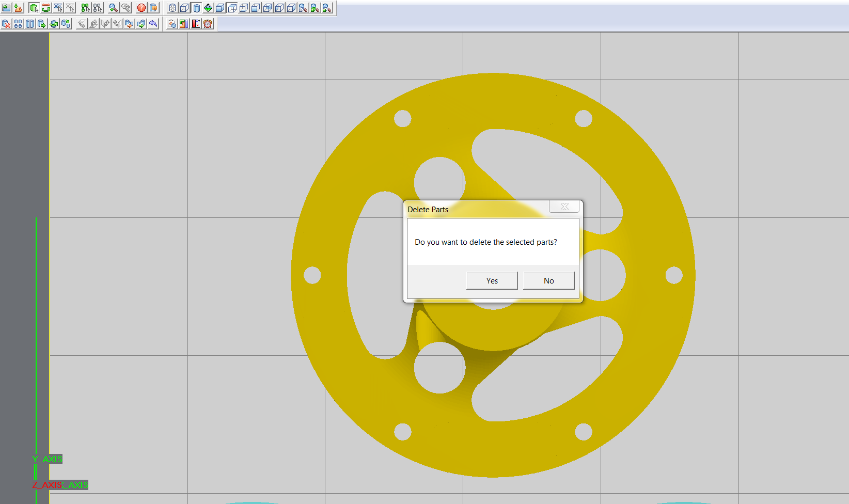Click the import part icon
The height and width of the screenshot is (504, 849).
tap(19, 8)
